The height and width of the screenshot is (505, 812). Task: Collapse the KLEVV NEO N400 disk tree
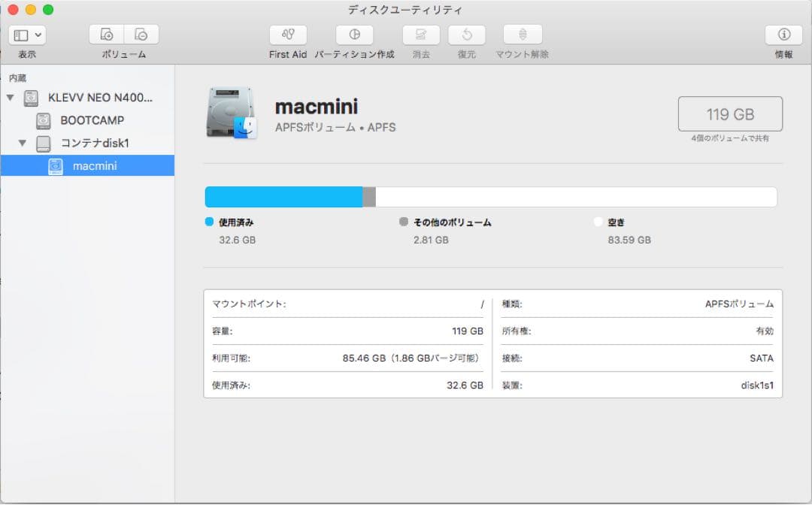(11, 98)
